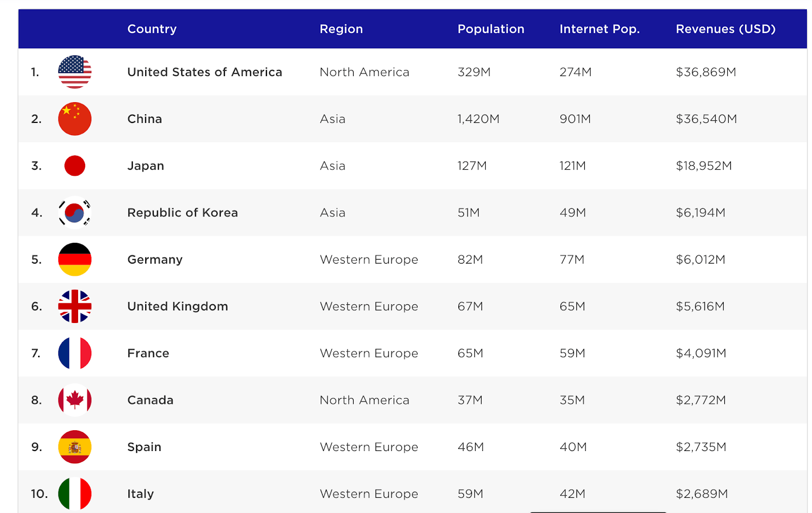Click the China flag icon
The image size is (812, 513).
point(75,119)
